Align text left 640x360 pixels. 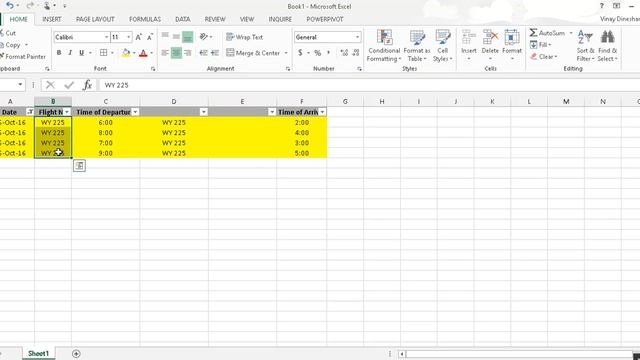click(x=165, y=53)
